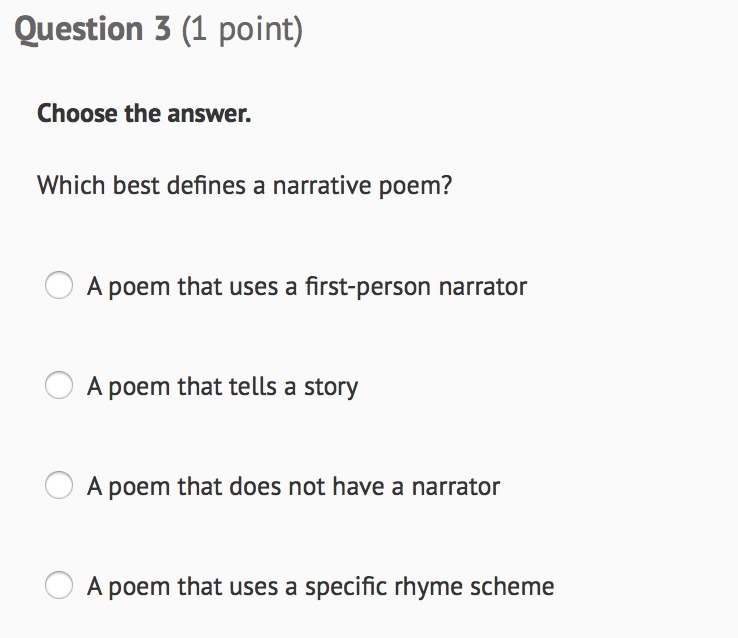
Task: Select the radio button for first-person narrator
Action: (59, 287)
